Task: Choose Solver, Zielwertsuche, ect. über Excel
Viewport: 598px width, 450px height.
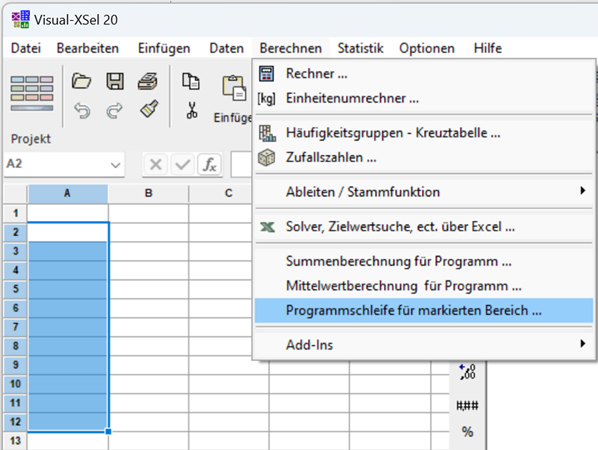Action: click(424, 227)
